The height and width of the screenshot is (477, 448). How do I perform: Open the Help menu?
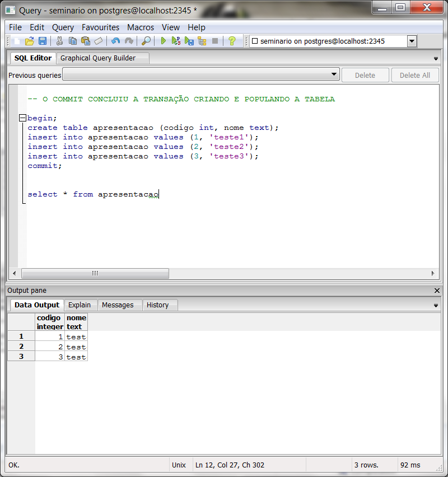tap(197, 27)
